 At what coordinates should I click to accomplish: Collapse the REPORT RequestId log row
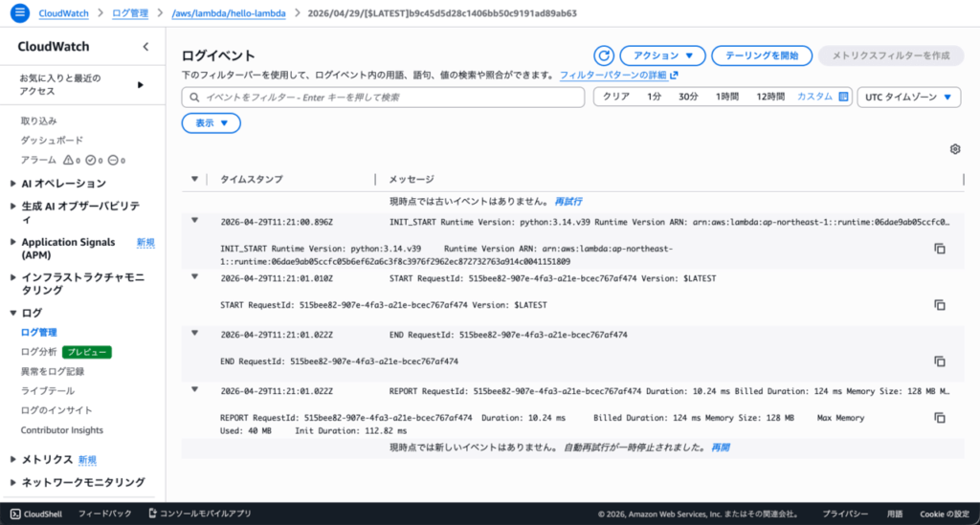click(x=194, y=389)
